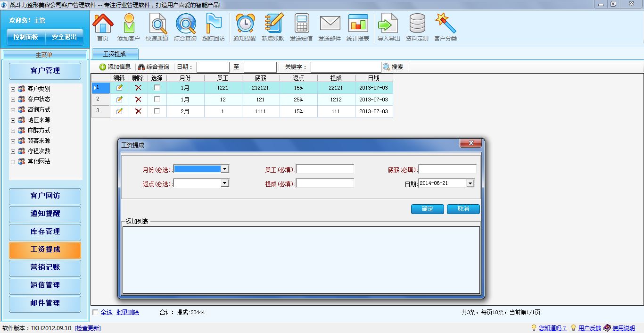Tick the selection checkbox in row 1
The image size is (644, 333).
[x=157, y=88]
